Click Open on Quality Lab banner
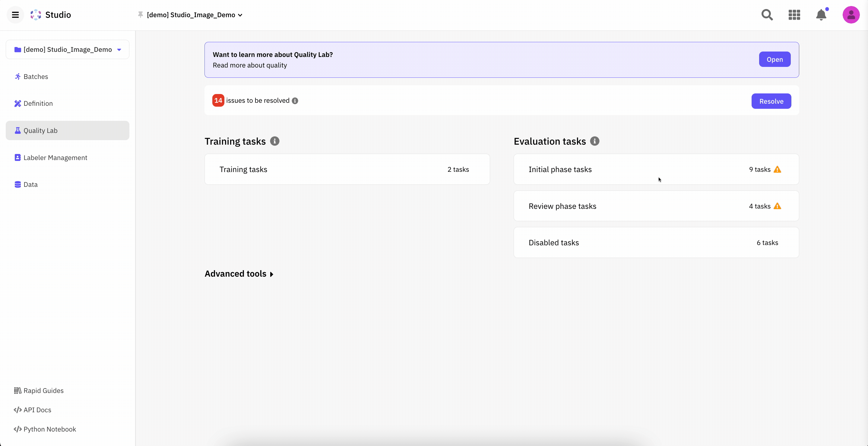Screen dimensions: 868x446 [774, 60]
